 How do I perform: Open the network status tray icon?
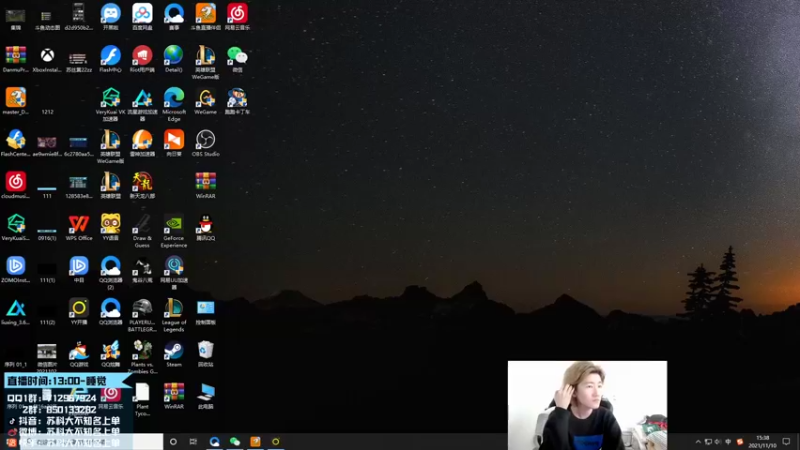708,442
